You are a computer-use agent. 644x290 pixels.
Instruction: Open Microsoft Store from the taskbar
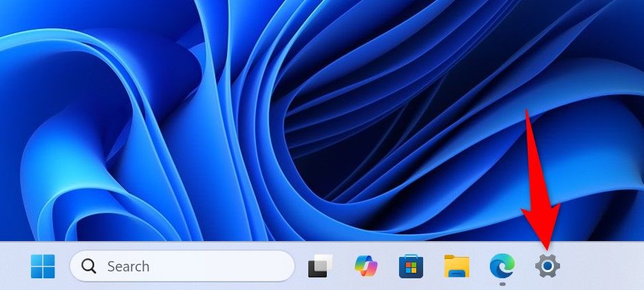coord(411,266)
